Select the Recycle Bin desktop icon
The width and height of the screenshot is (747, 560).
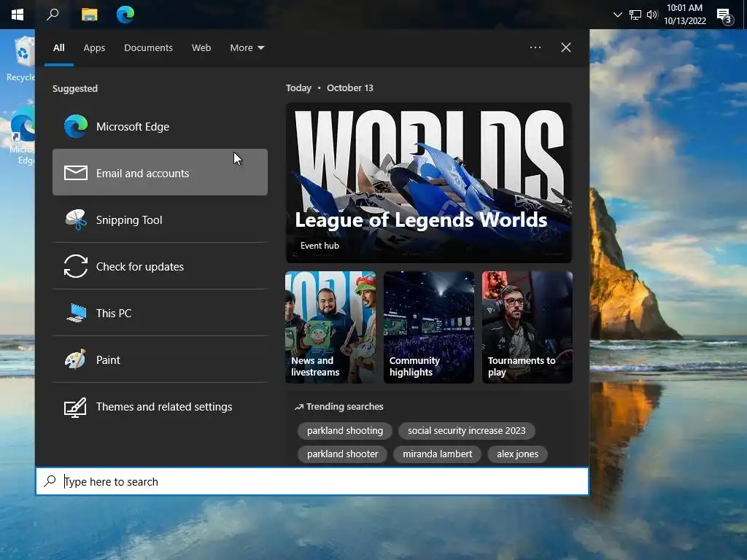coord(21,59)
